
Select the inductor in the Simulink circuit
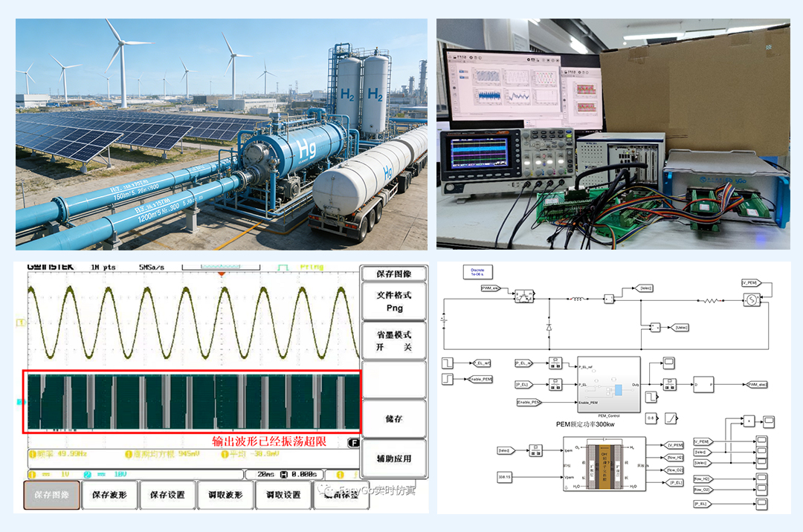pyautogui.click(x=576, y=299)
